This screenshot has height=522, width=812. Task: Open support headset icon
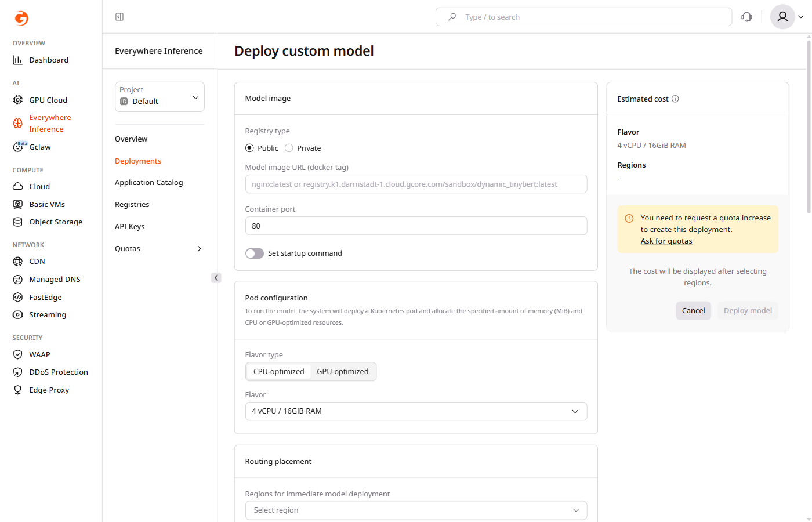746,17
